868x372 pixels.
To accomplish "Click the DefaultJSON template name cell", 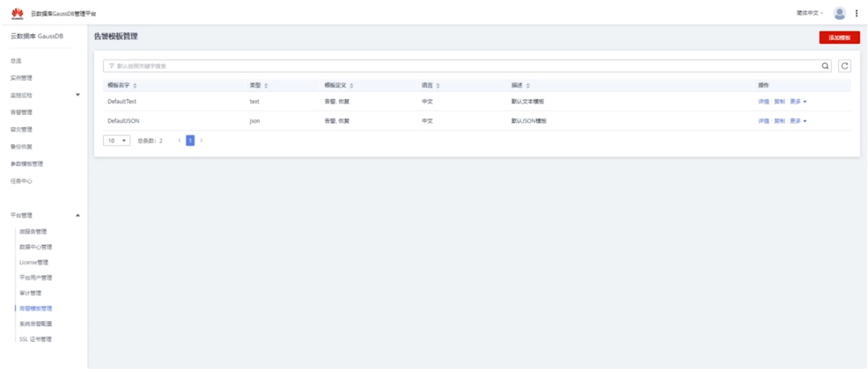I will click(x=123, y=121).
